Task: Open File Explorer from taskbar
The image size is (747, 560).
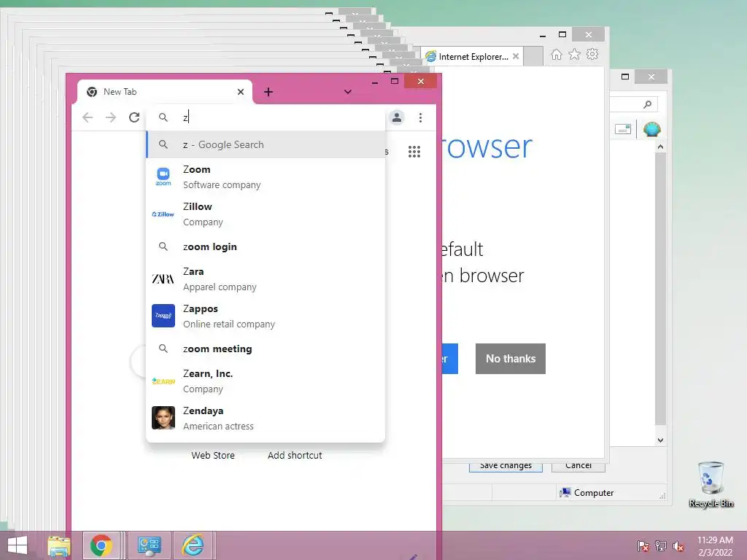Action: pyautogui.click(x=59, y=545)
